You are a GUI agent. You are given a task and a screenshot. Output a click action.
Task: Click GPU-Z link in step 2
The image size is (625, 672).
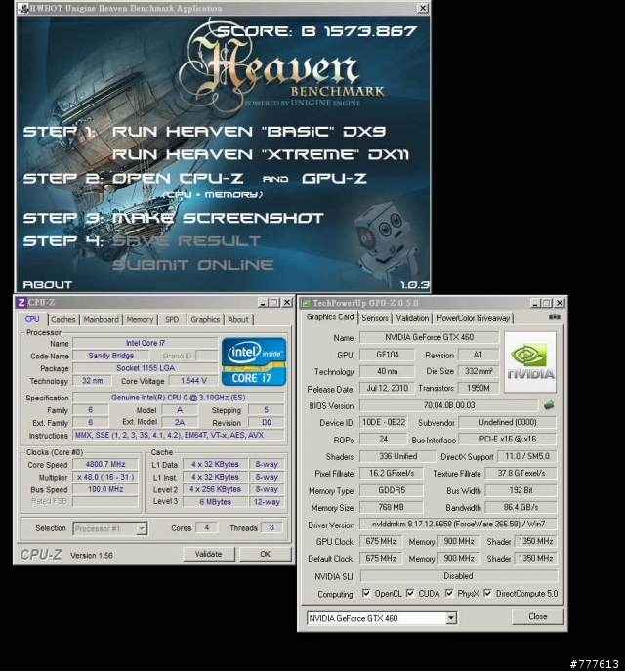click(x=335, y=178)
